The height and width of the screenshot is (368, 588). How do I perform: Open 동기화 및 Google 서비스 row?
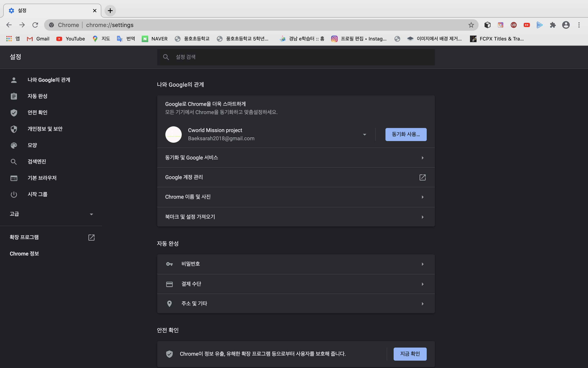(296, 158)
